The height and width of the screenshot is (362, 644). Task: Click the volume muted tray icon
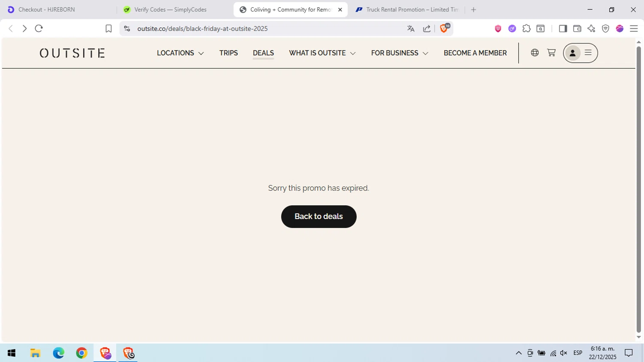pyautogui.click(x=564, y=353)
